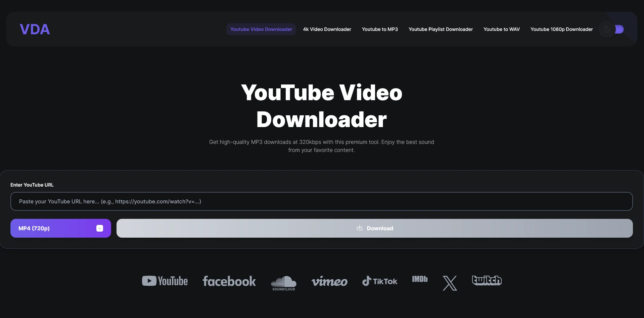Open the MP4 (720p) format dropdown
Image resolution: width=644 pixels, height=318 pixels.
60,228
